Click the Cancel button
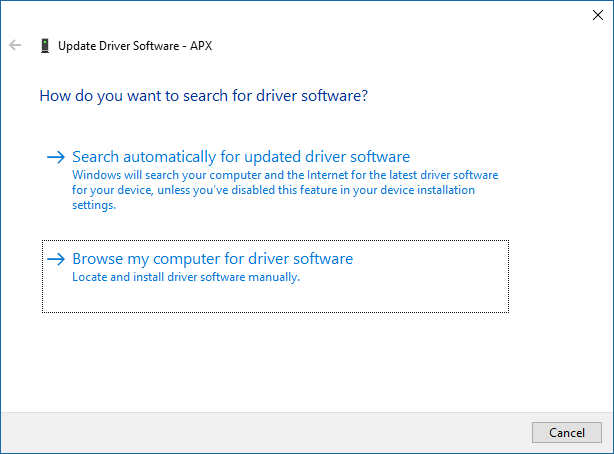The width and height of the screenshot is (614, 454). tap(567, 432)
